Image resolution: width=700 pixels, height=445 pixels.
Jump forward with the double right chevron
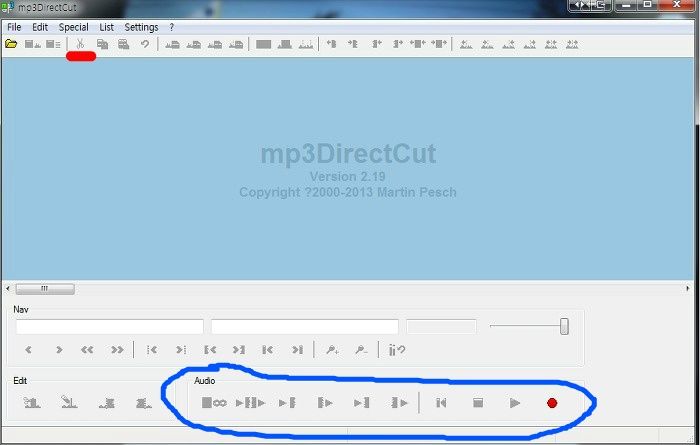117,350
